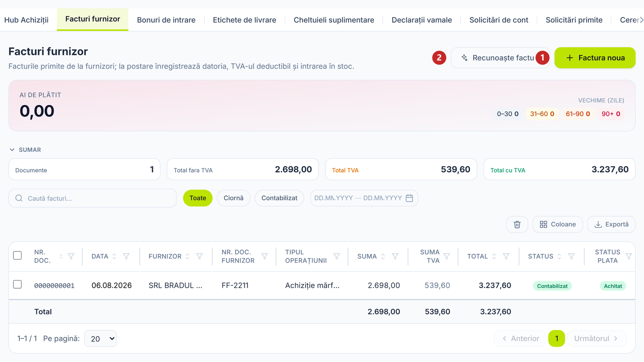Open supplier document number FF-2211
This screenshot has height=362, width=644.
coord(235,285)
